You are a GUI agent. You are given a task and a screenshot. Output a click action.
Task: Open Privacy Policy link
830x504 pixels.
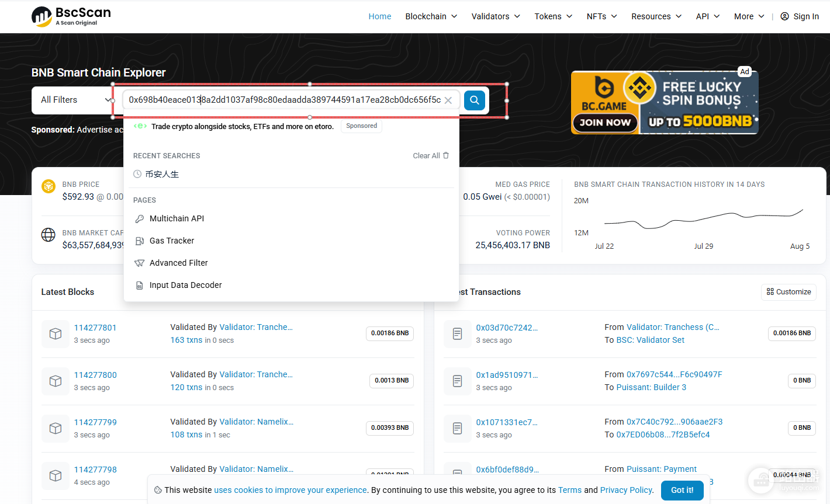point(626,491)
